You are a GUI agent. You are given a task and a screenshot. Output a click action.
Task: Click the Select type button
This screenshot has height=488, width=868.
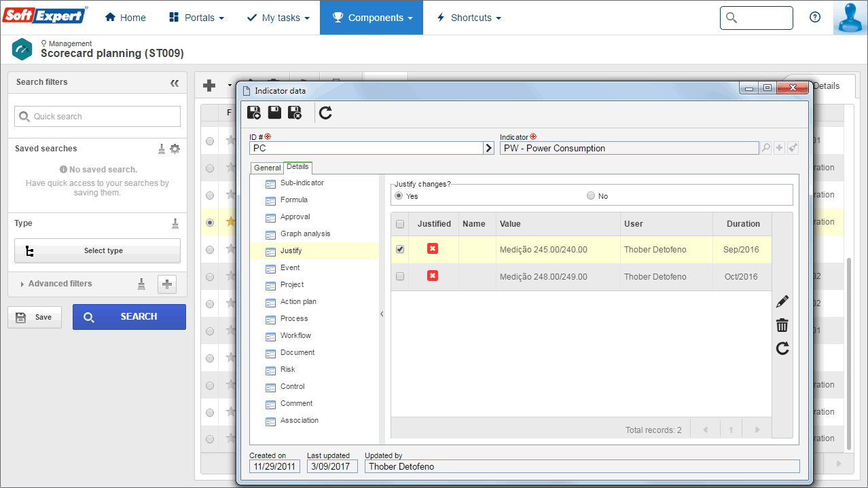pyautogui.click(x=97, y=250)
